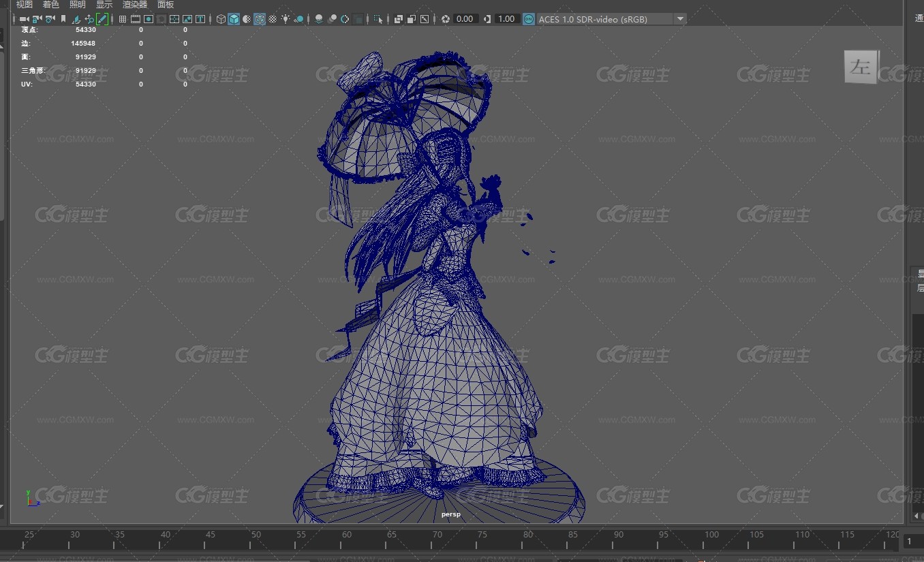This screenshot has width=924, height=562.
Task: Open the 渲染器 (Renderer) menu
Action: (135, 5)
